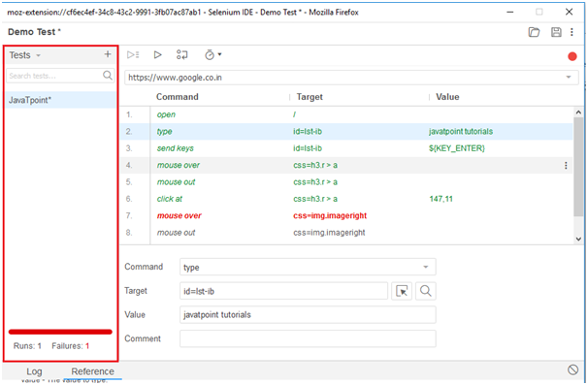This screenshot has width=588, height=385.
Task: Start recording with the red button
Action: coord(572,56)
